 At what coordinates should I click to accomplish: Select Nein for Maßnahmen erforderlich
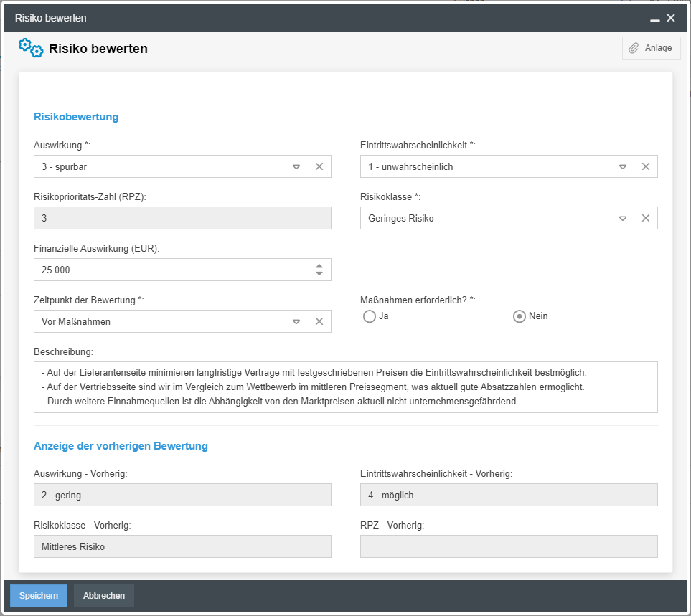[x=520, y=316]
